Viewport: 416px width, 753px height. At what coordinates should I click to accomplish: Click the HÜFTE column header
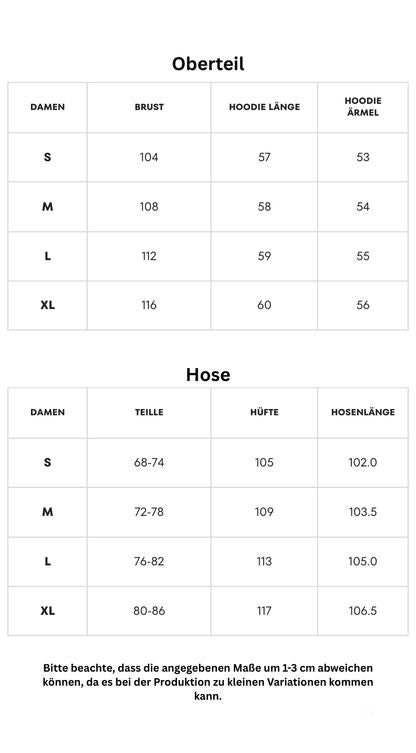264,412
